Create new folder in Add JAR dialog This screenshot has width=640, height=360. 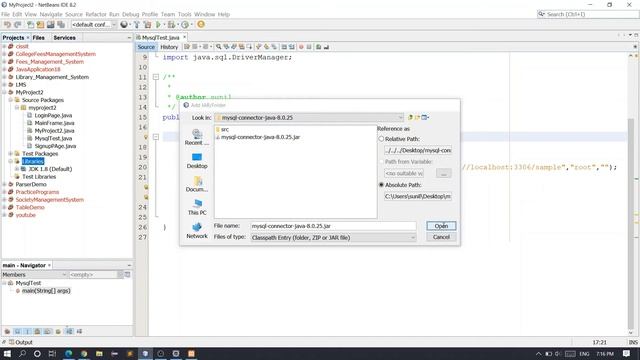[x=417, y=118]
